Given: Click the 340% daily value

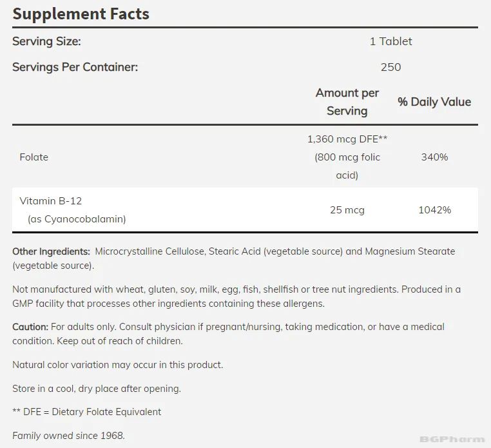Looking at the screenshot, I should click(435, 157).
